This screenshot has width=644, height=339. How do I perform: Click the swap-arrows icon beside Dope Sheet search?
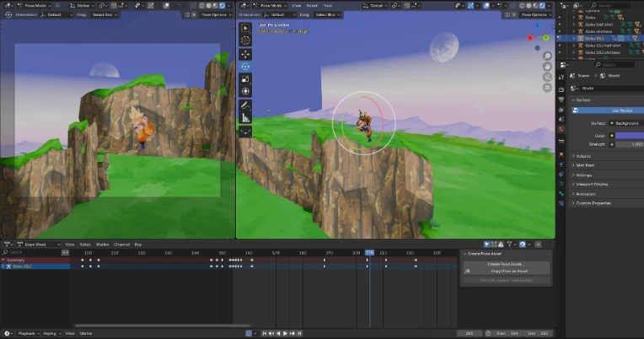[x=65, y=252]
